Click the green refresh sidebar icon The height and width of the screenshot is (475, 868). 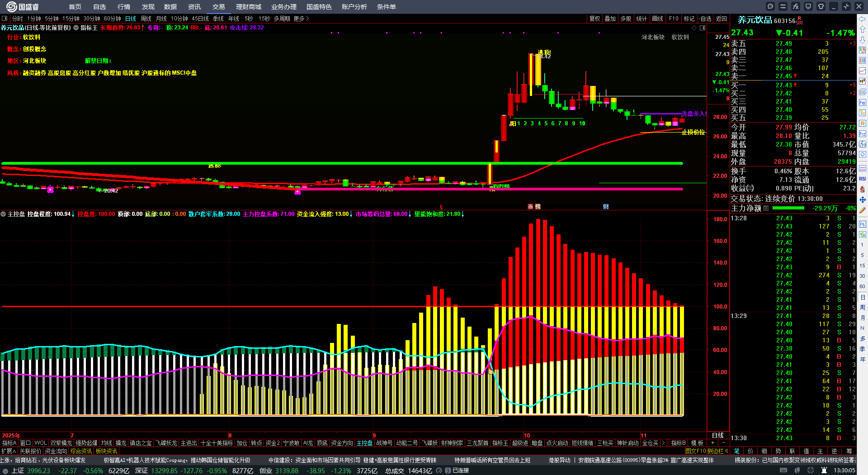pyautogui.click(x=863, y=234)
